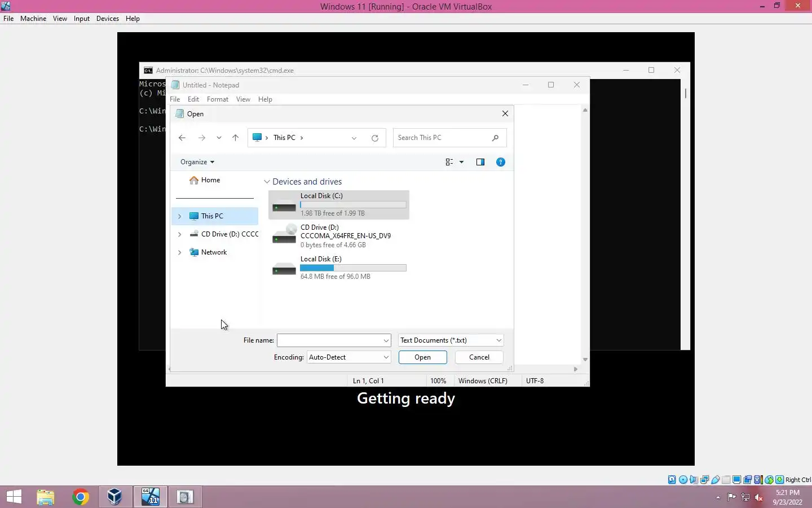Click the Open button in the dialog
The image size is (812, 508).
(422, 357)
